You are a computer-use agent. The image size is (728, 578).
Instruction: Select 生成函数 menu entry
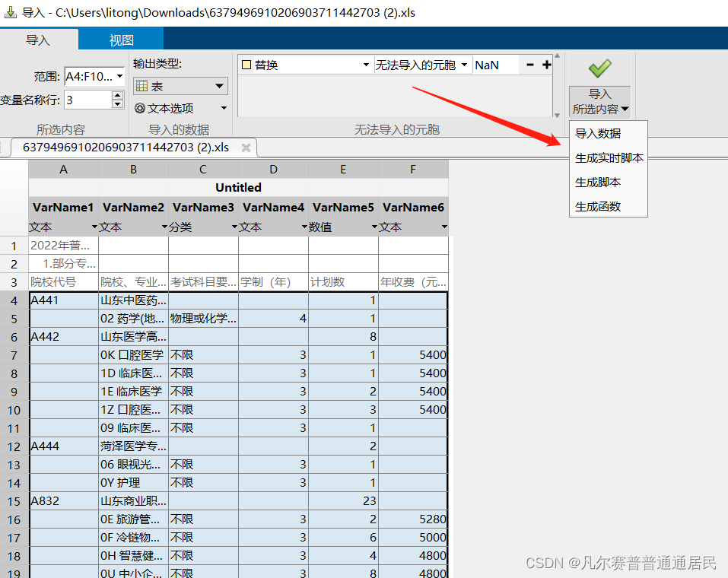[x=598, y=206]
